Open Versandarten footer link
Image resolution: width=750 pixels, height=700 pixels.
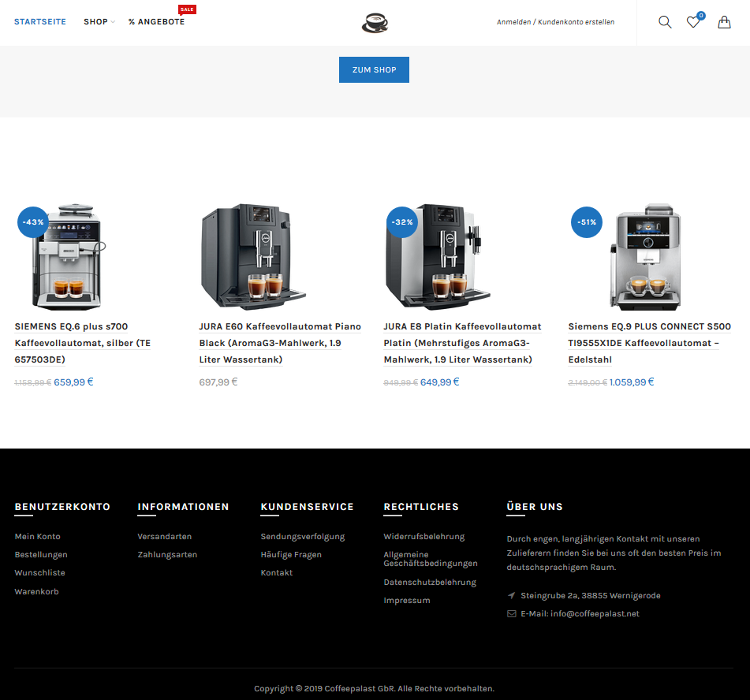tap(165, 537)
